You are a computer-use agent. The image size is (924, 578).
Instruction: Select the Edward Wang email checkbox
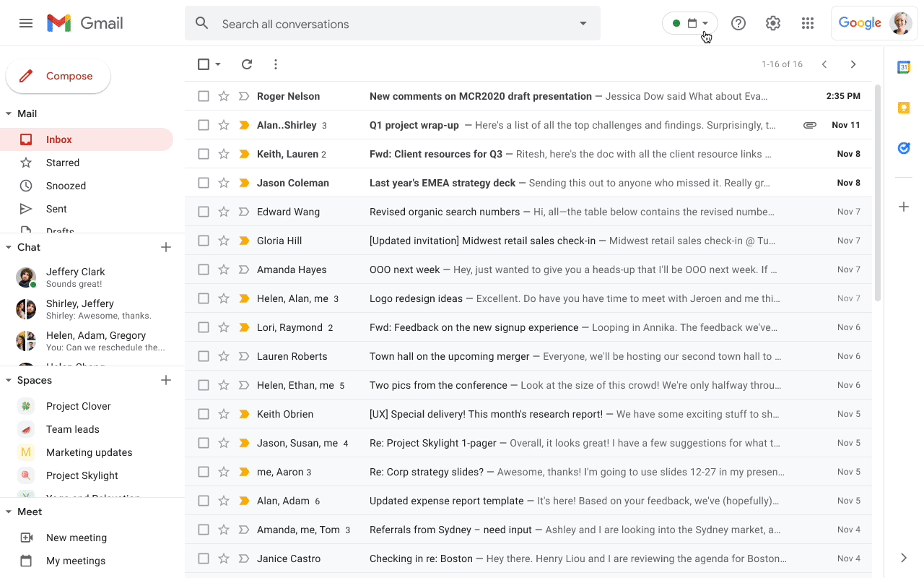[x=204, y=212]
